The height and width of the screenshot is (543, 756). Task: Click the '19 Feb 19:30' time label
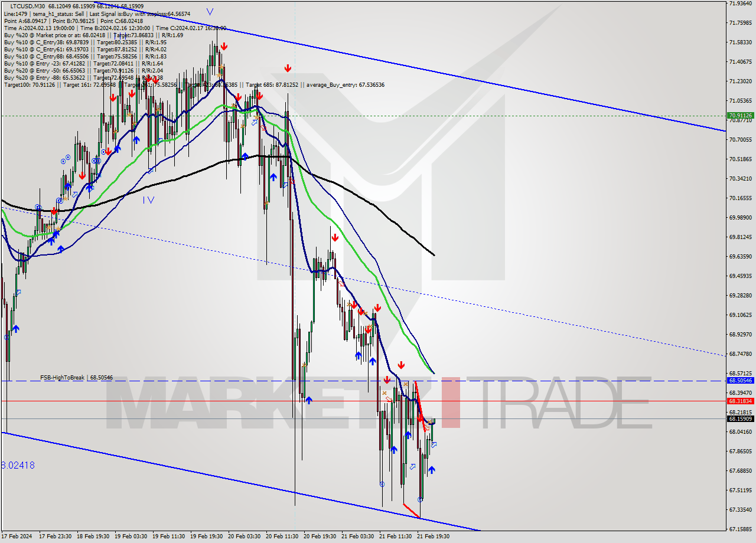[x=207, y=537]
